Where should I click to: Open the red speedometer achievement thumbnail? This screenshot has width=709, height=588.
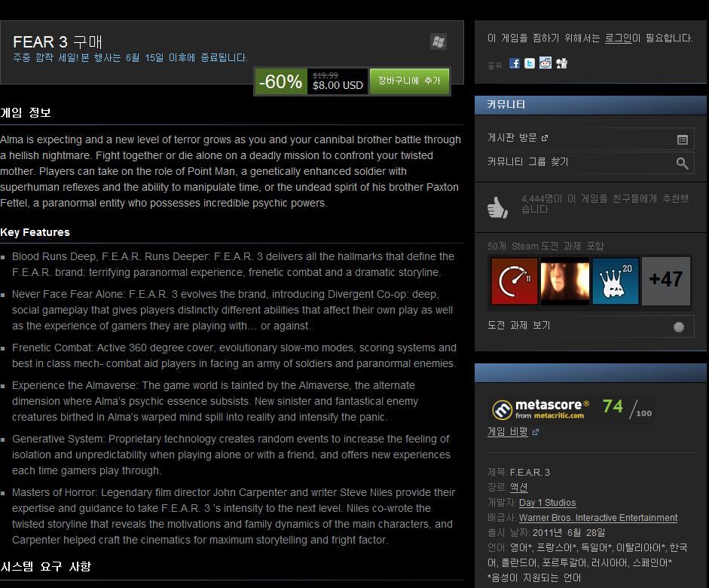tap(514, 281)
